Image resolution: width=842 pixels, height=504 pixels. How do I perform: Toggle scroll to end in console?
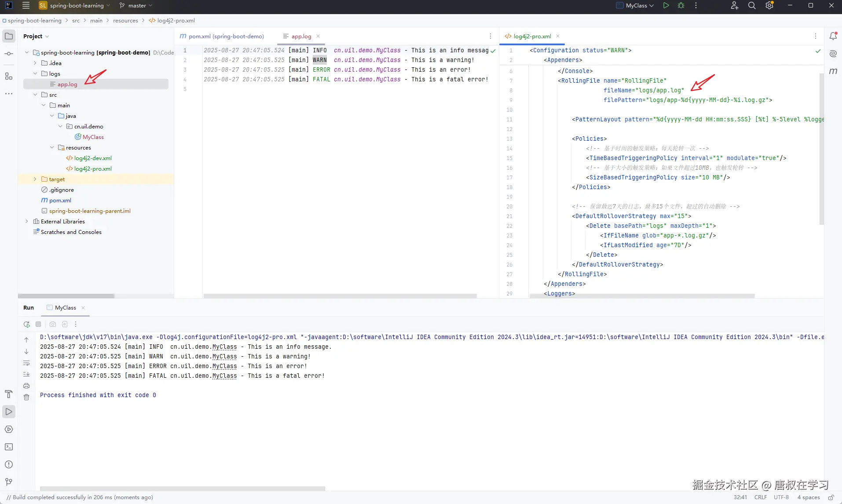26,374
